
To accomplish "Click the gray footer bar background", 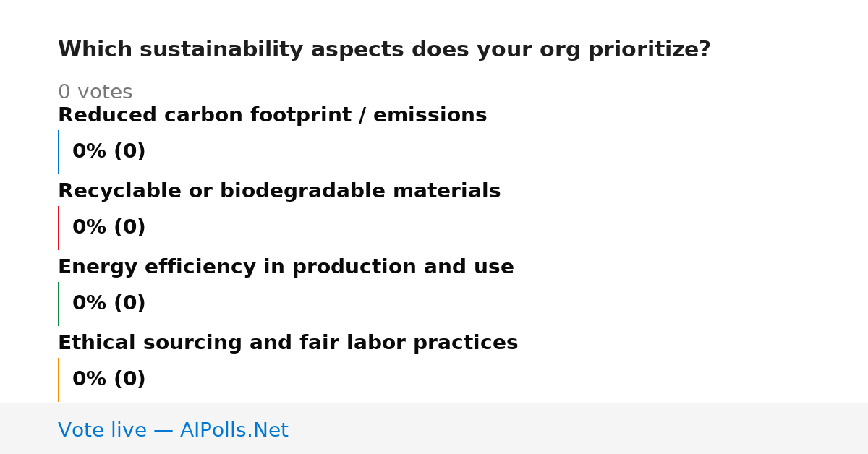I will coord(579,429).
